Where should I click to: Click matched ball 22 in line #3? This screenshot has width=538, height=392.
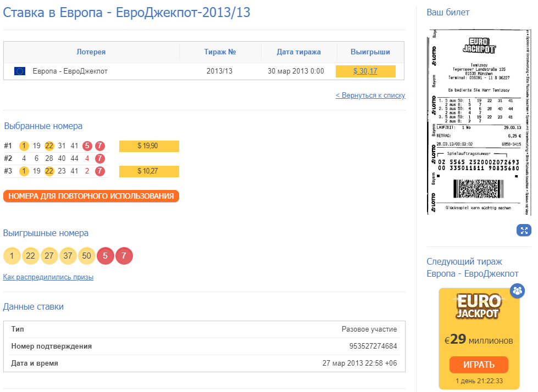[49, 171]
